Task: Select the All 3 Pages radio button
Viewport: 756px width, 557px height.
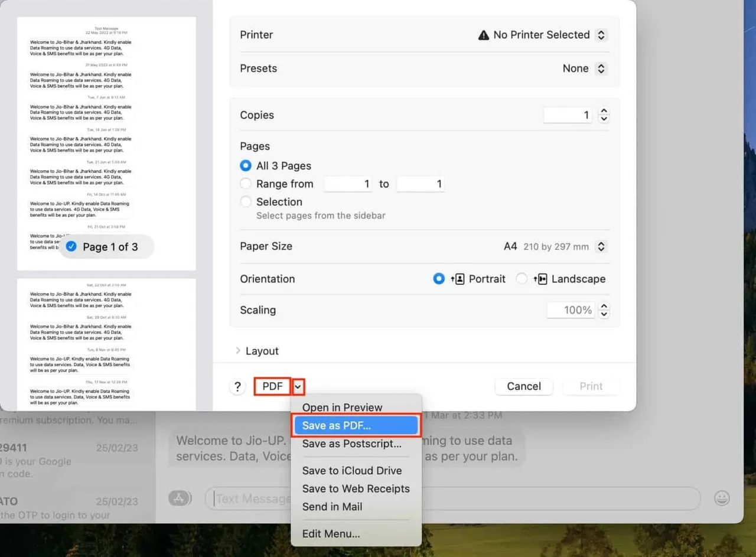Action: tap(246, 166)
